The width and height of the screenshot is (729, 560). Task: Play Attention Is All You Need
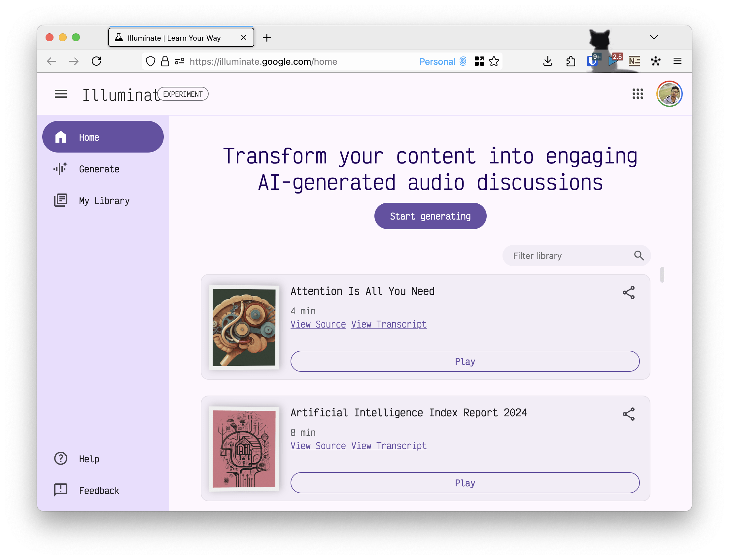click(465, 361)
